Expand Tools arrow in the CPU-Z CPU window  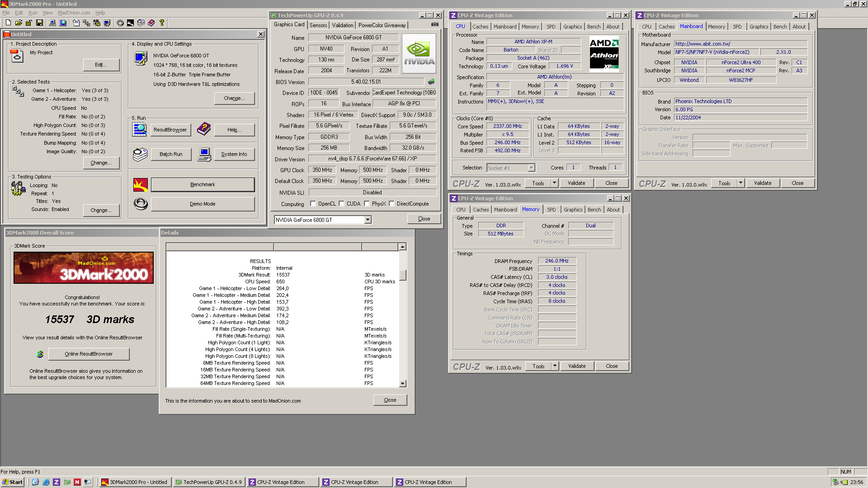(x=554, y=183)
